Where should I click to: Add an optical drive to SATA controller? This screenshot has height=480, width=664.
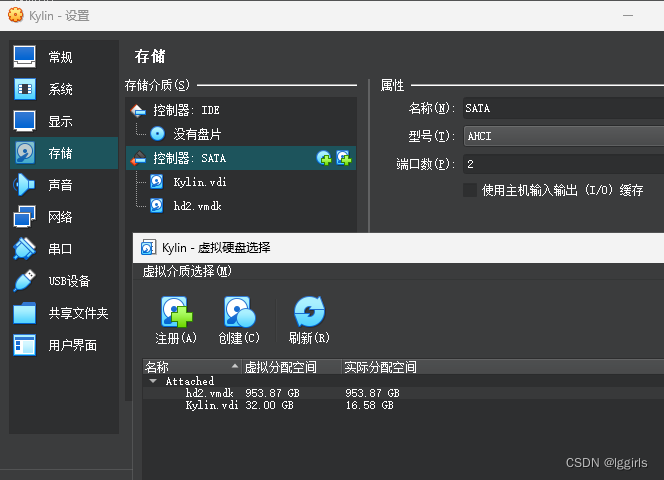pyautogui.click(x=324, y=158)
